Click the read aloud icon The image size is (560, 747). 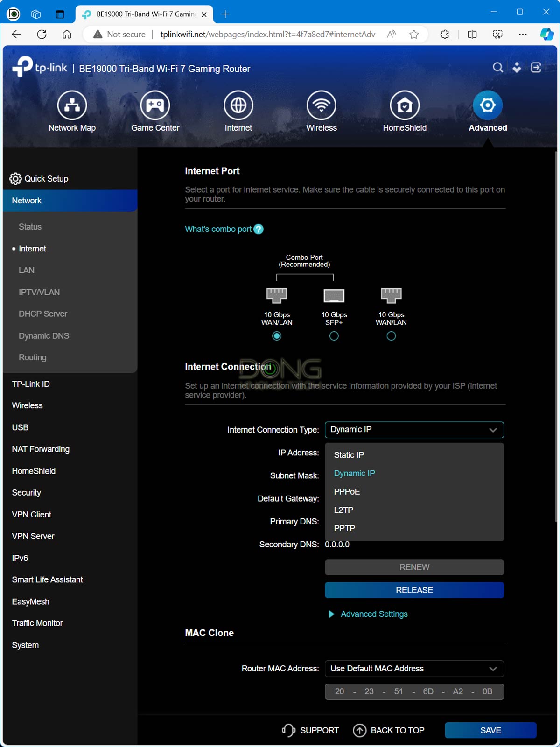pyautogui.click(x=391, y=34)
